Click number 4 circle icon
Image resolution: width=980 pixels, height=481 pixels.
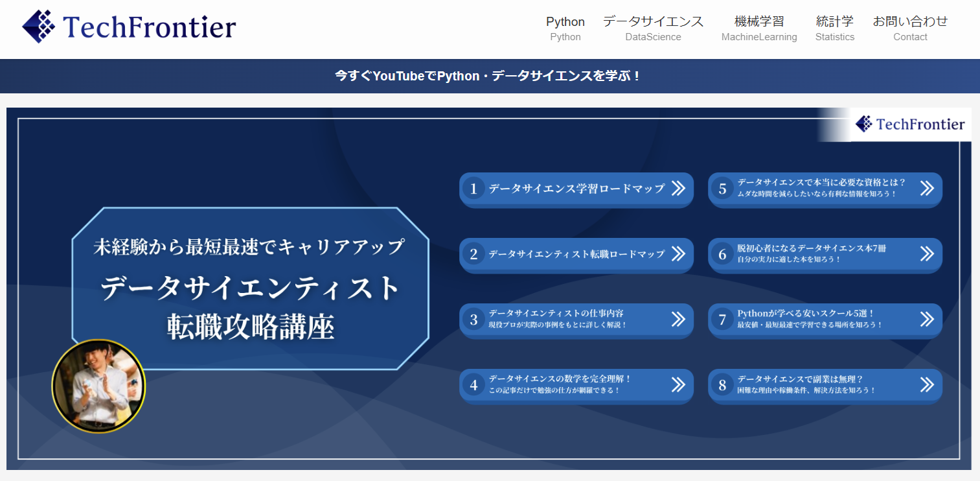pos(473,385)
